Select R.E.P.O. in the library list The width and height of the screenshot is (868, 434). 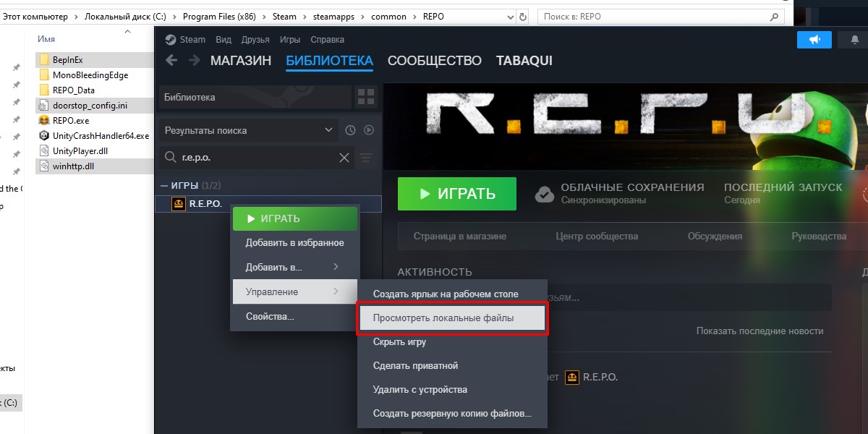click(269, 204)
